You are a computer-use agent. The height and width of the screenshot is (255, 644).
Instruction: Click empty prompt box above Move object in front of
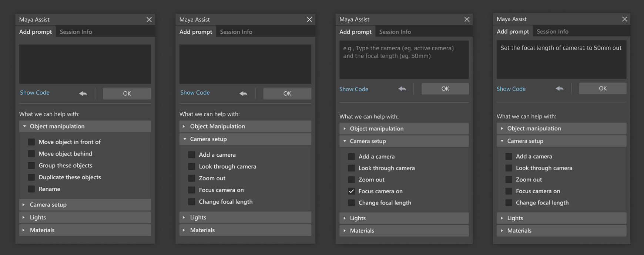85,64
